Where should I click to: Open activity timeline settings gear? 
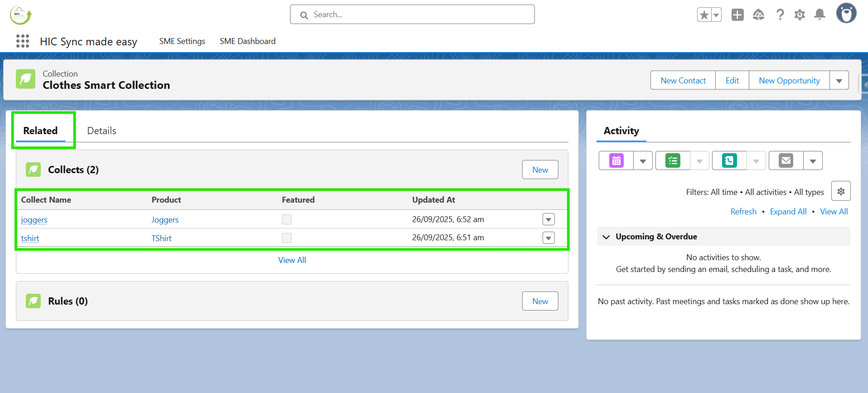pyautogui.click(x=841, y=191)
